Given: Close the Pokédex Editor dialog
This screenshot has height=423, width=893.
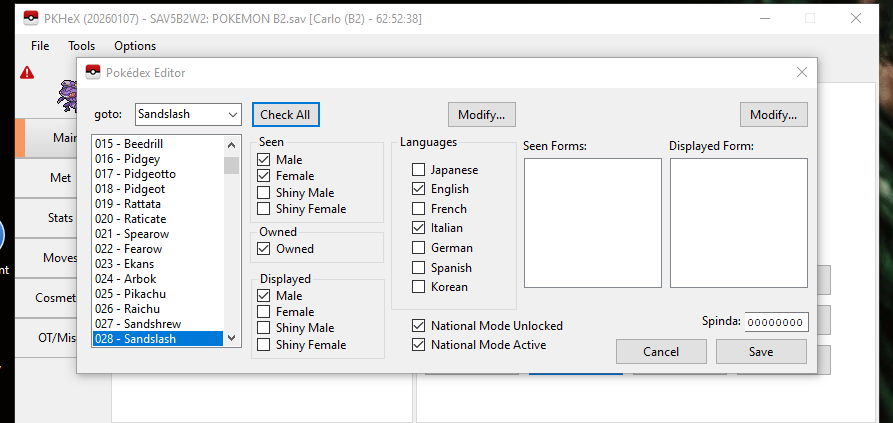Looking at the screenshot, I should [x=801, y=72].
